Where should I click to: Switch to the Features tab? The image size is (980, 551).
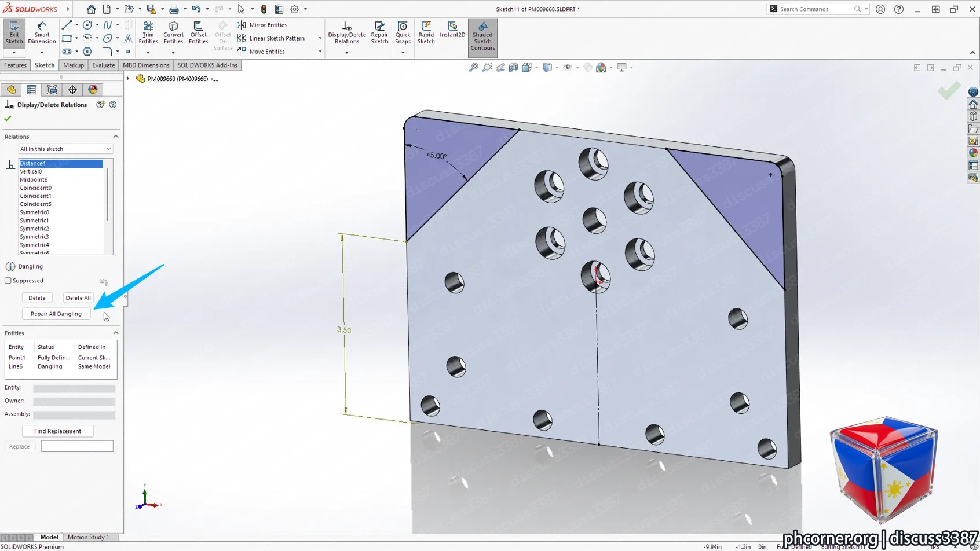pyautogui.click(x=15, y=65)
